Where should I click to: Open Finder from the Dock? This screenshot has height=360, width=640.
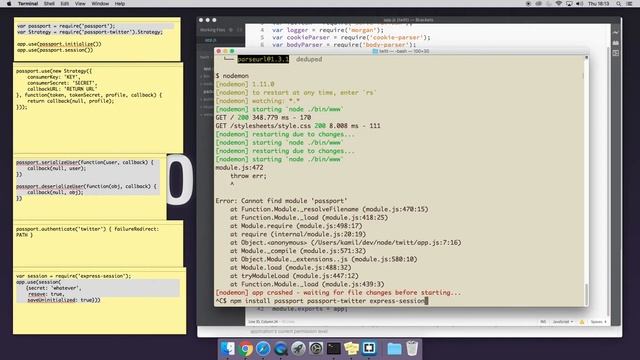pos(228,349)
